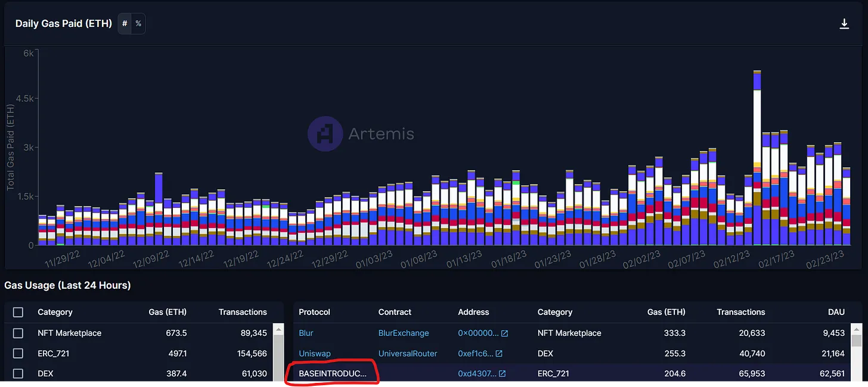This screenshot has height=387, width=868.
Task: Check the DEX category checkbox
Action: (x=18, y=374)
